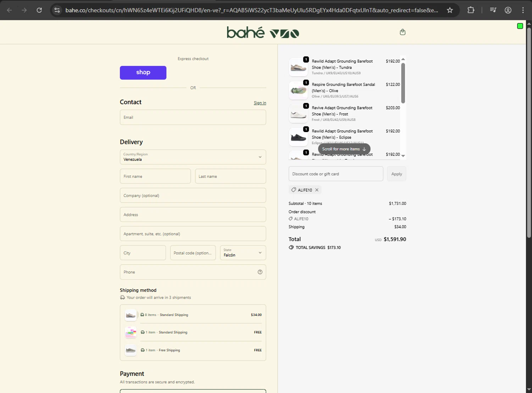This screenshot has width=532, height=393.
Task: Click the '$122.00' item price
Action: tap(393, 84)
